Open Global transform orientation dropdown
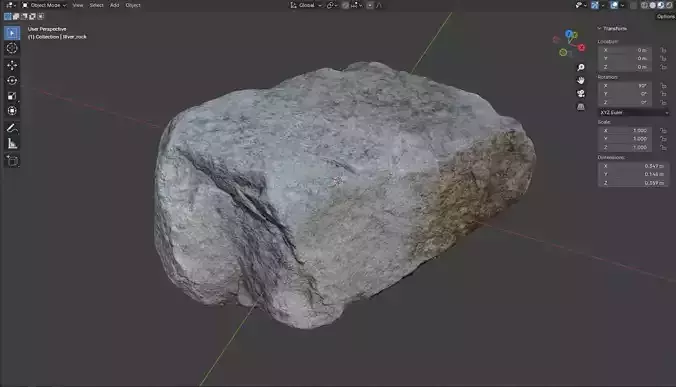 (x=306, y=5)
